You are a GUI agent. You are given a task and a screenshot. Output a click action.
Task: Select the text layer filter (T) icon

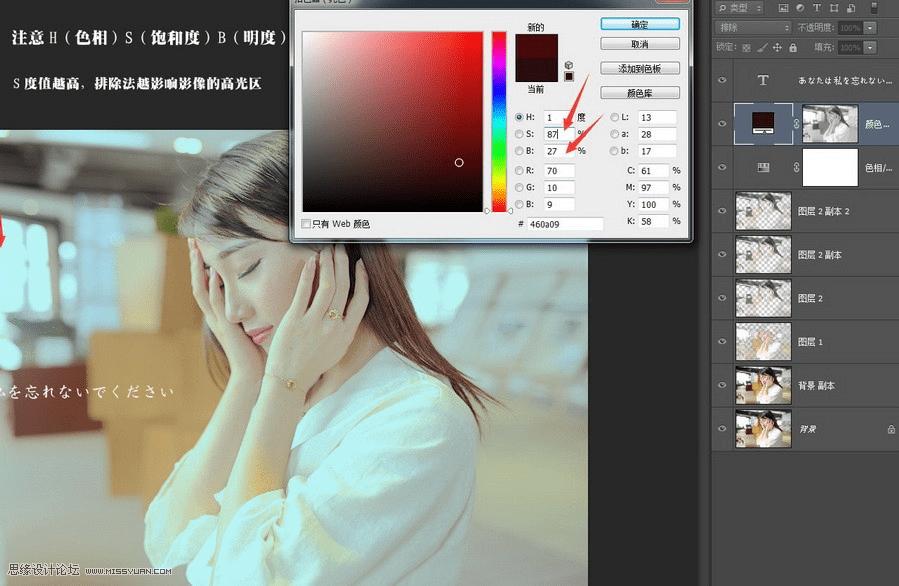tap(818, 9)
